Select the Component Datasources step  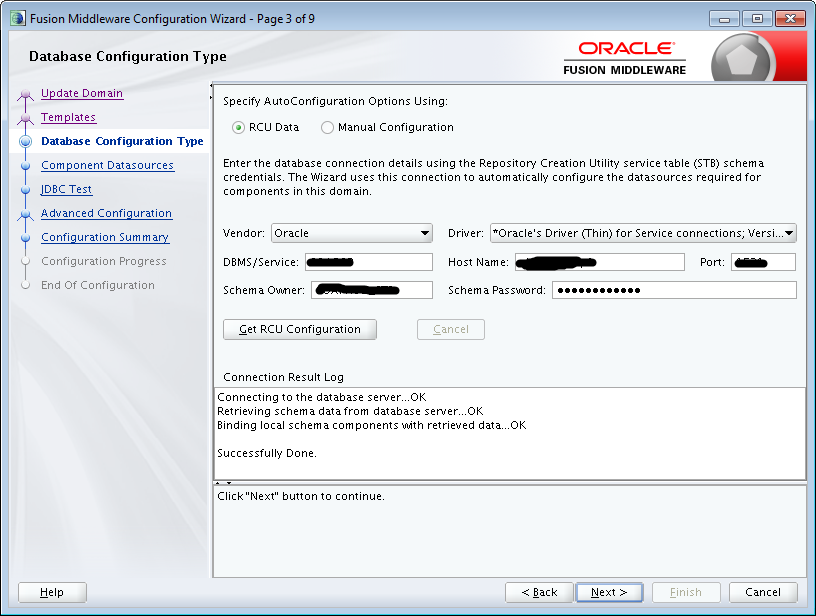(106, 165)
